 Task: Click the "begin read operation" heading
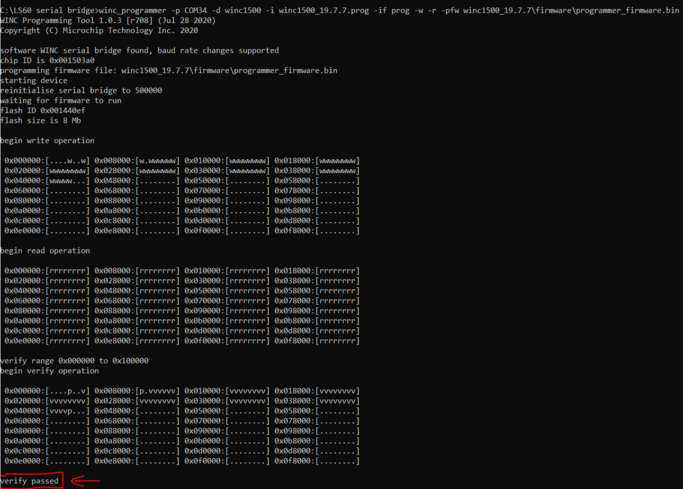(x=45, y=250)
